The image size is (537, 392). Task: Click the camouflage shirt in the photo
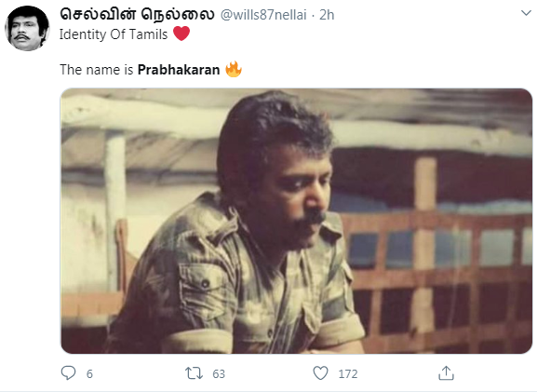(233, 284)
